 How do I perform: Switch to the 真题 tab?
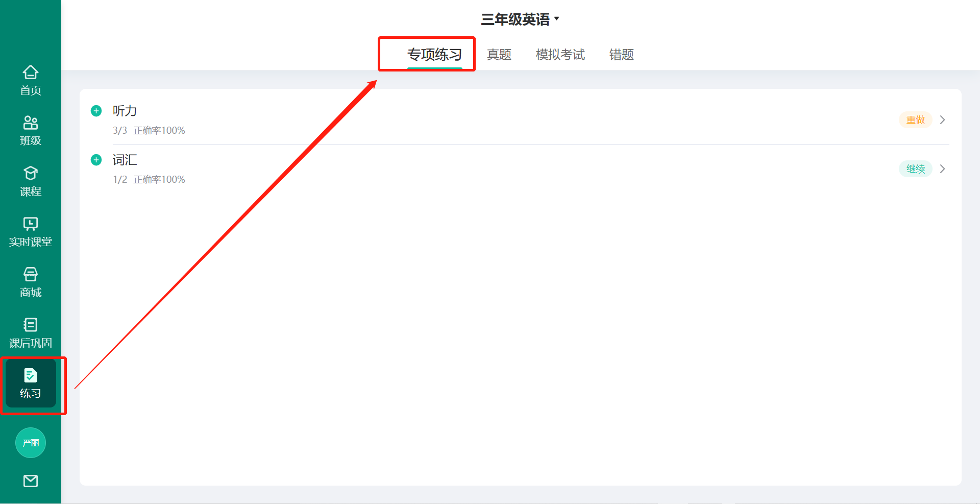499,55
